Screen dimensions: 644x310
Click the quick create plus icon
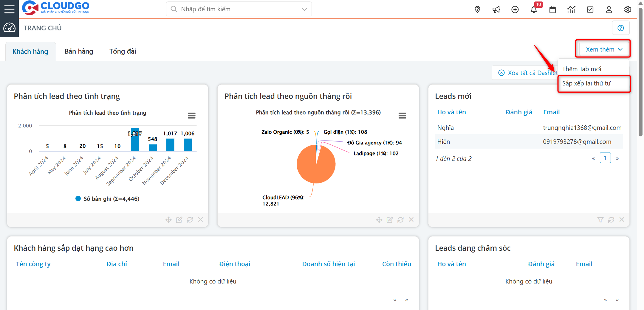[x=515, y=10]
